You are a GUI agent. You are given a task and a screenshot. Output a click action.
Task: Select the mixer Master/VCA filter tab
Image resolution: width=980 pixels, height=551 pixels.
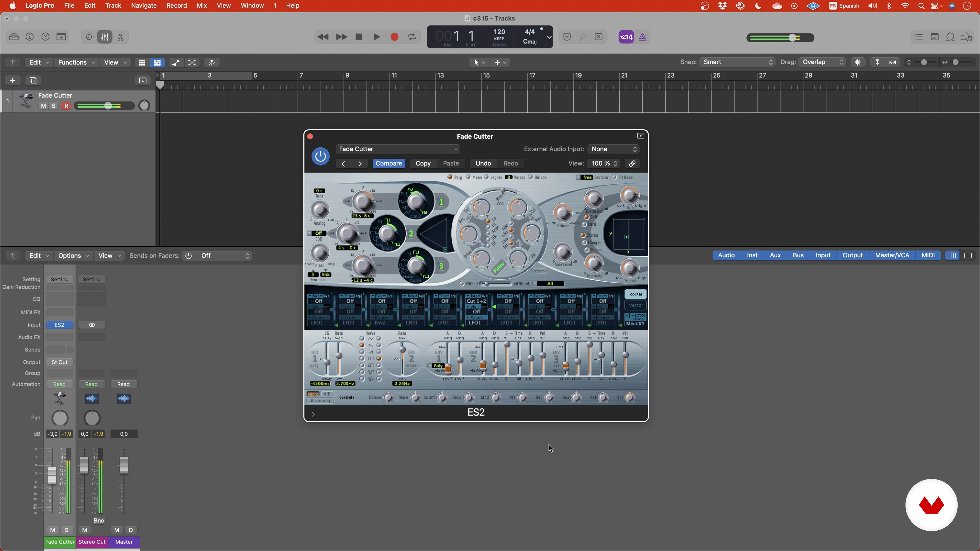[892, 255]
